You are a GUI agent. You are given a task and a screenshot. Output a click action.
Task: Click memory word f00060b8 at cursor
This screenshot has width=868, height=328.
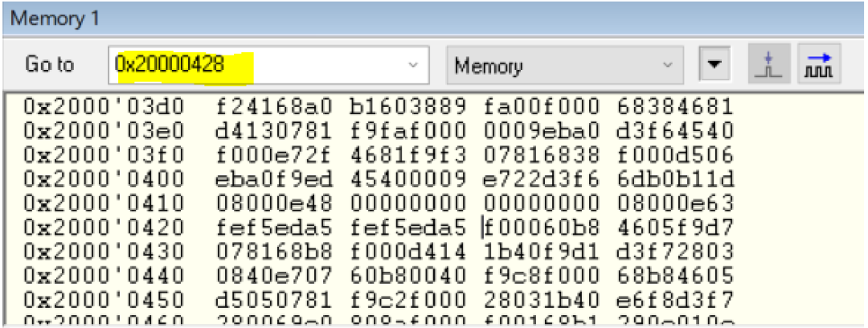542,228
